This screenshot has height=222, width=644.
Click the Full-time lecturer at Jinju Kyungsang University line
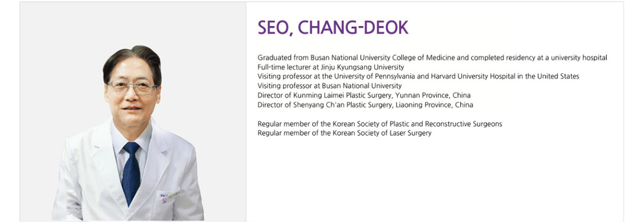click(x=331, y=67)
